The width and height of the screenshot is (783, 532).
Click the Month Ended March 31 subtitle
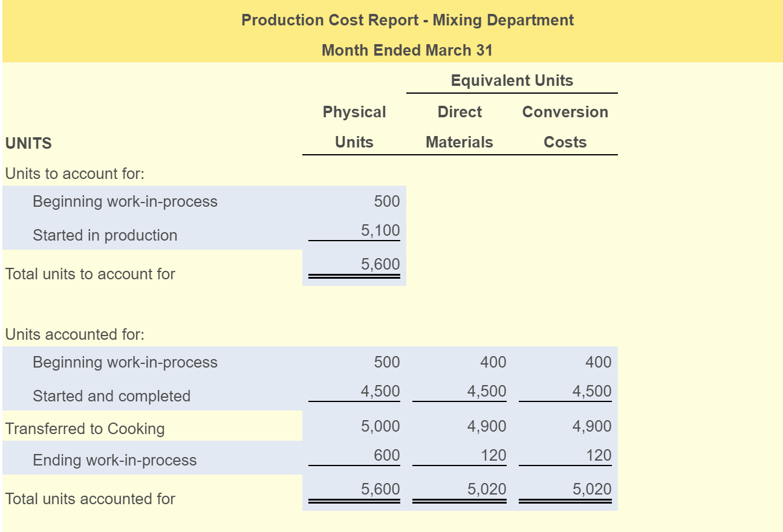406,50
